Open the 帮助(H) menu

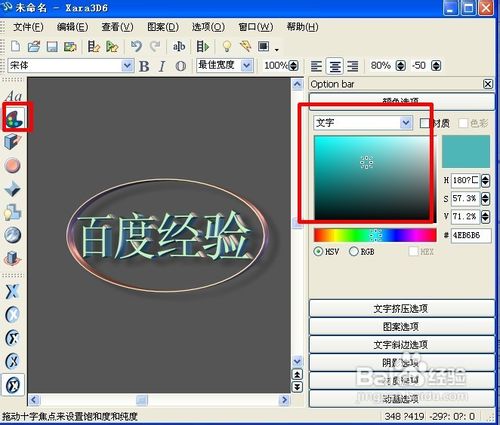(x=302, y=27)
